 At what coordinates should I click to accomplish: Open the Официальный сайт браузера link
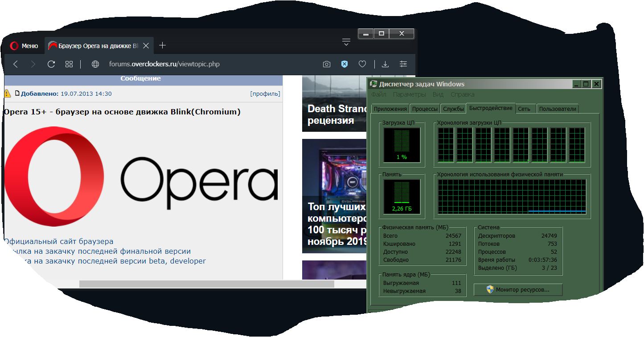pyautogui.click(x=58, y=242)
